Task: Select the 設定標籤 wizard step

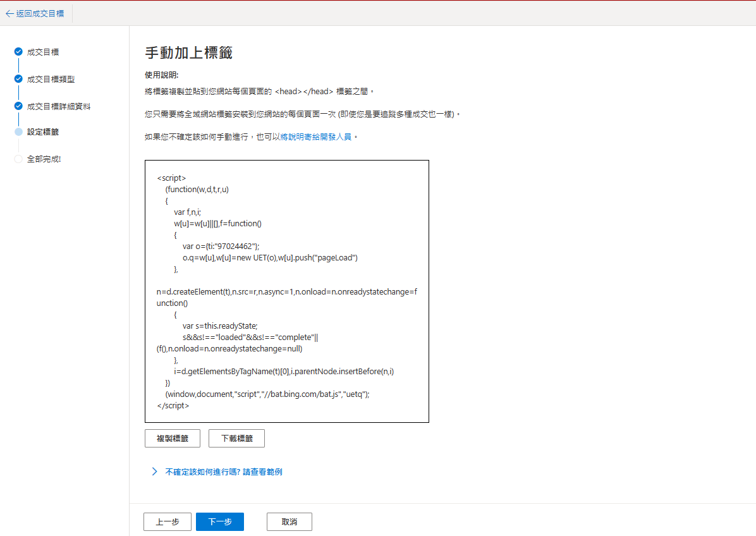Action: pos(43,132)
